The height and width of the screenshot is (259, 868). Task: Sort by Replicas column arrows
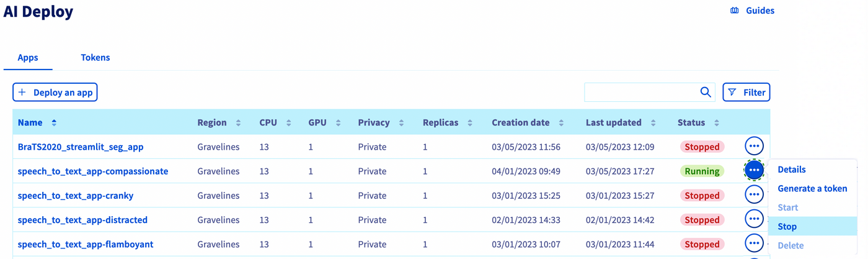[x=469, y=123]
